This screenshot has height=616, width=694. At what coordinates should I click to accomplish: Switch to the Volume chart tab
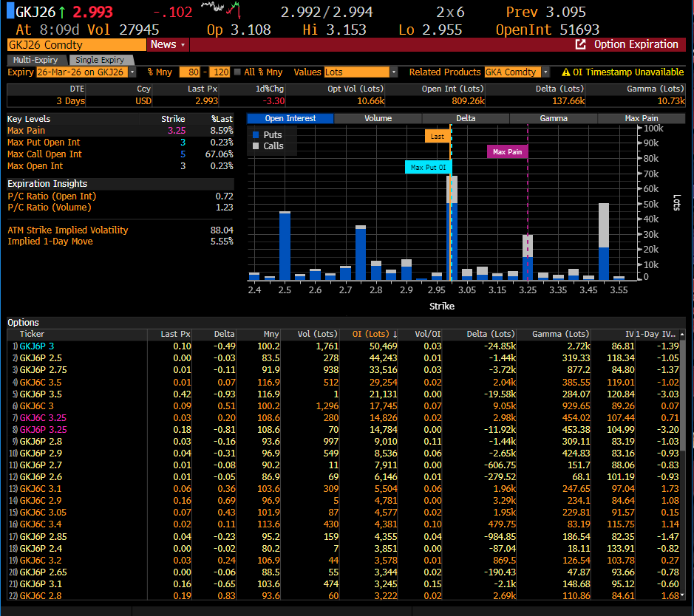[x=378, y=118]
